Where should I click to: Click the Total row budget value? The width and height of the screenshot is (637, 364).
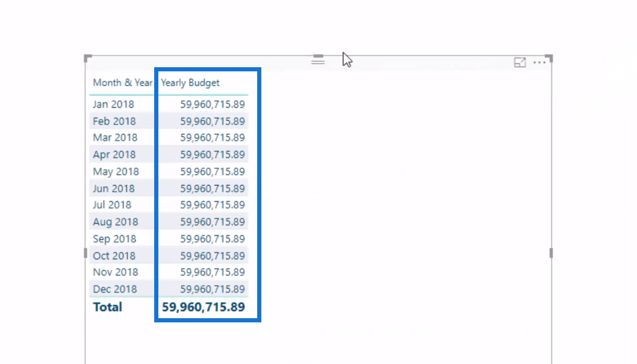(204, 307)
